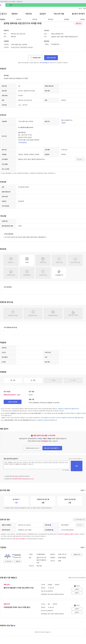Open 출산휴가·육아휴직 menu

pos(78,14)
